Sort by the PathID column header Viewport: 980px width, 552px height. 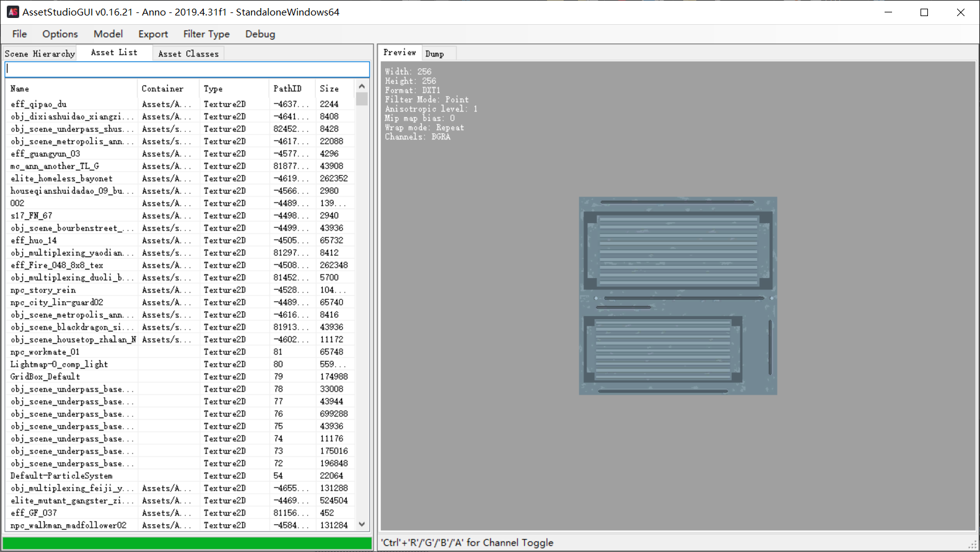tap(292, 89)
